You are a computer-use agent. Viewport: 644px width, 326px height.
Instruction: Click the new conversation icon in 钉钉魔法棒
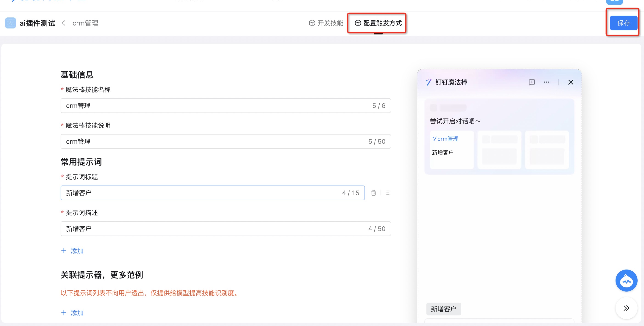point(532,82)
